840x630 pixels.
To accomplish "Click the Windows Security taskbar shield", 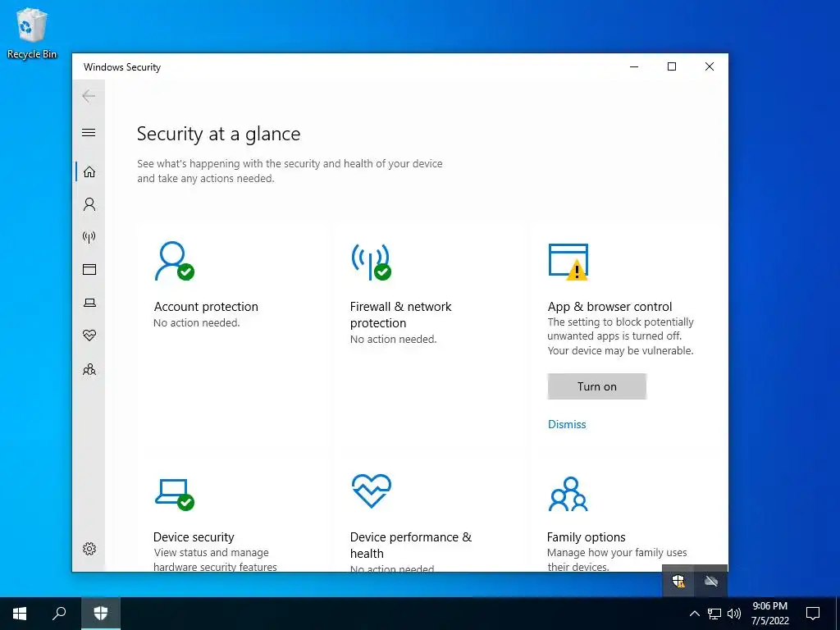I will [101, 614].
